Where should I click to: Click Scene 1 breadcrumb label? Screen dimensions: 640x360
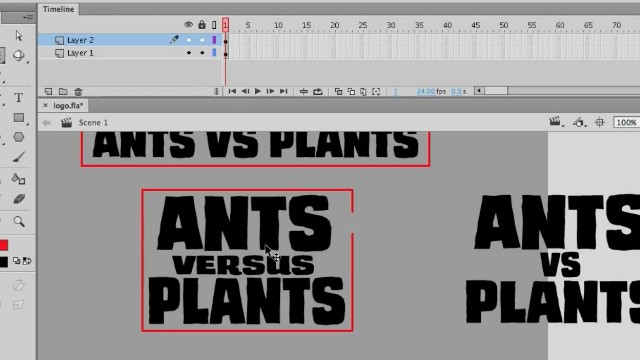(93, 122)
